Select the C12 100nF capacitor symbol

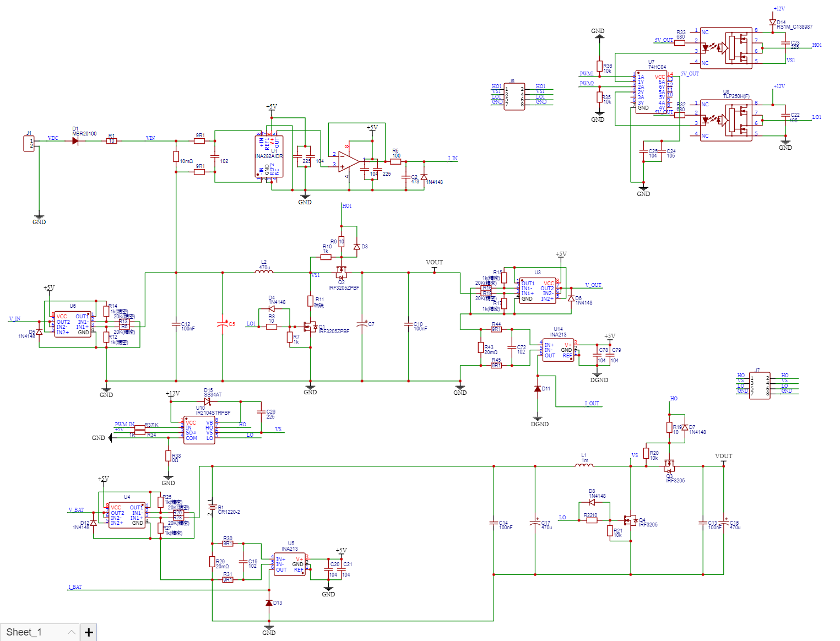pyautogui.click(x=176, y=324)
